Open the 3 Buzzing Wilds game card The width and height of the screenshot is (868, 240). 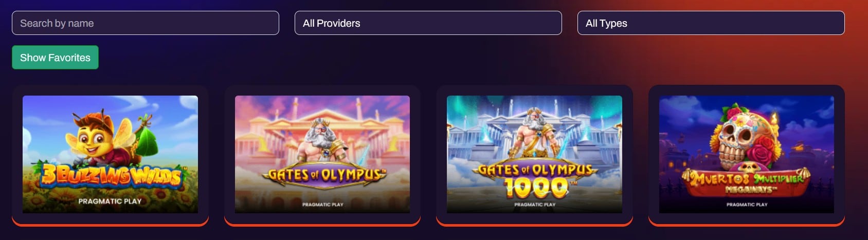point(110,154)
